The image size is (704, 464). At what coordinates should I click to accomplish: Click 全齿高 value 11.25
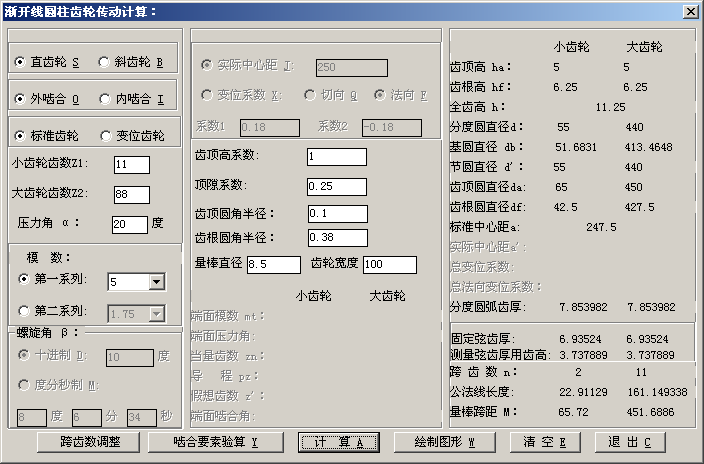tap(611, 107)
